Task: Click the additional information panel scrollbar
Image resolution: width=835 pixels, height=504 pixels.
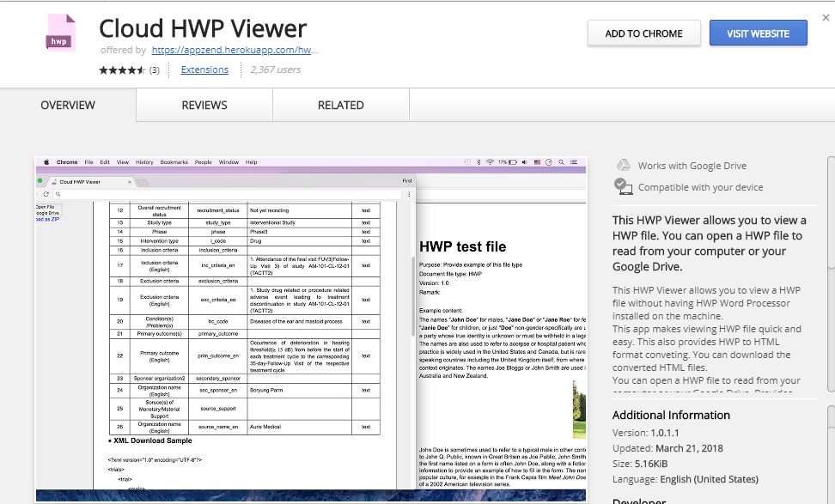Action: point(831,454)
